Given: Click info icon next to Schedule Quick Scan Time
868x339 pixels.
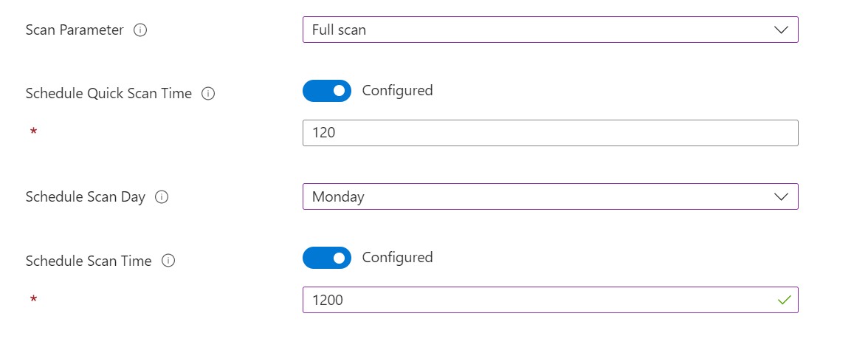Looking at the screenshot, I should tap(208, 94).
